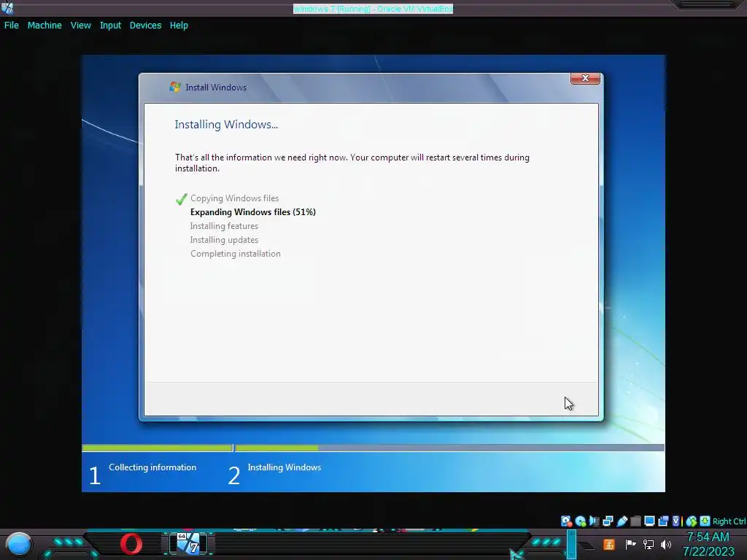The height and width of the screenshot is (560, 747).
Task: Open the File menu
Action: pyautogui.click(x=12, y=26)
